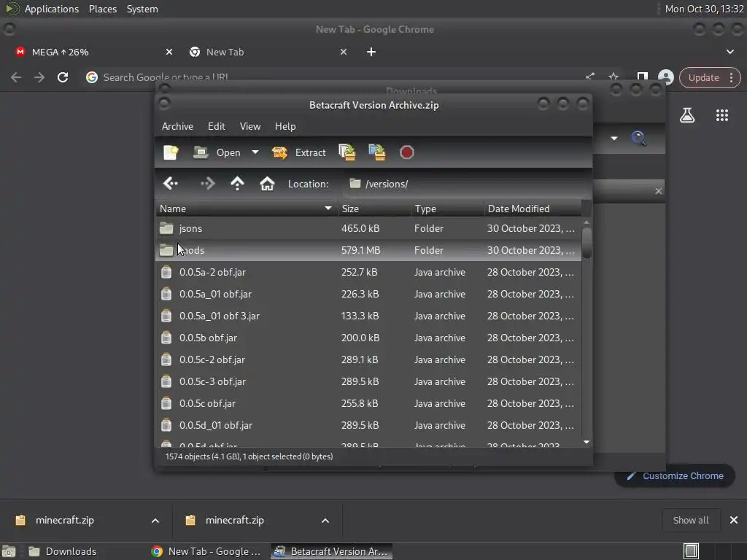Sort files by Type column header
The width and height of the screenshot is (747, 560).
[x=447, y=209]
